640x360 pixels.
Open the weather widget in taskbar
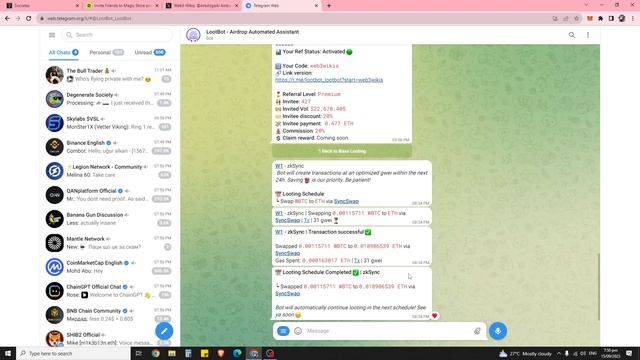(524, 353)
